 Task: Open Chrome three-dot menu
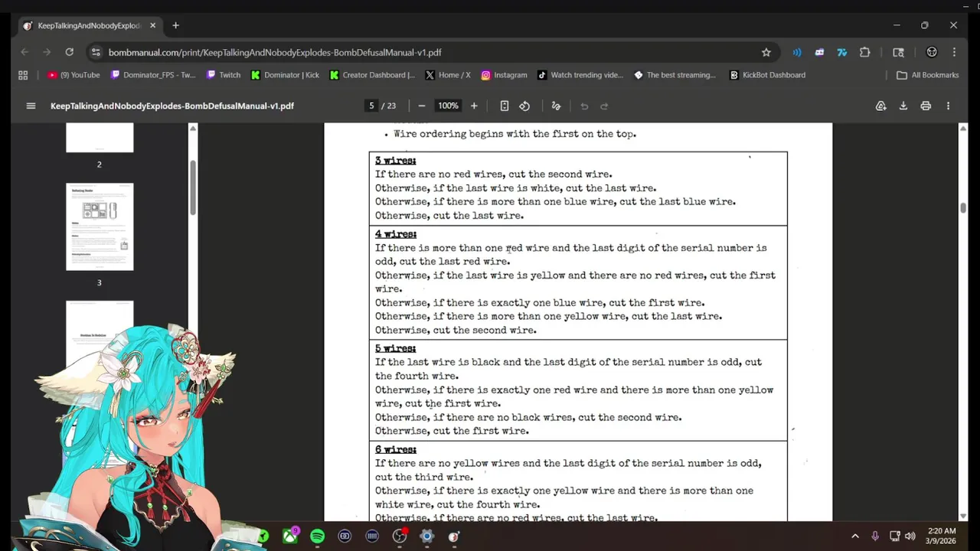pyautogui.click(x=954, y=52)
